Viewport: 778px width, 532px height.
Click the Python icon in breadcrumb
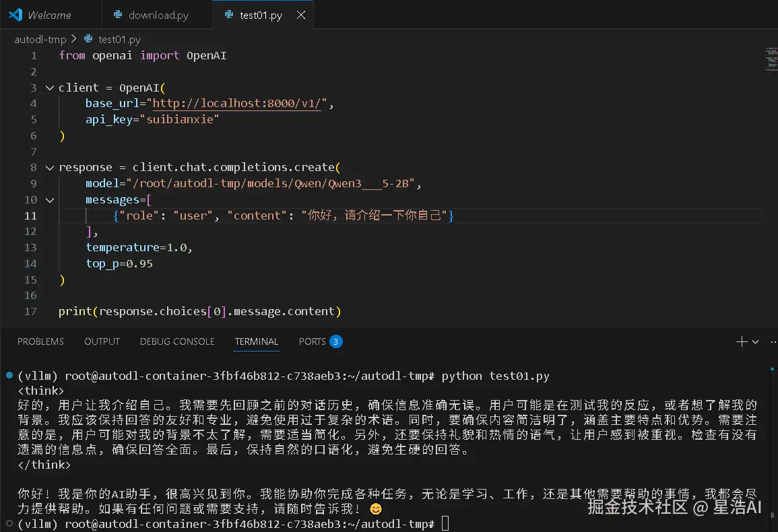pyautogui.click(x=88, y=38)
